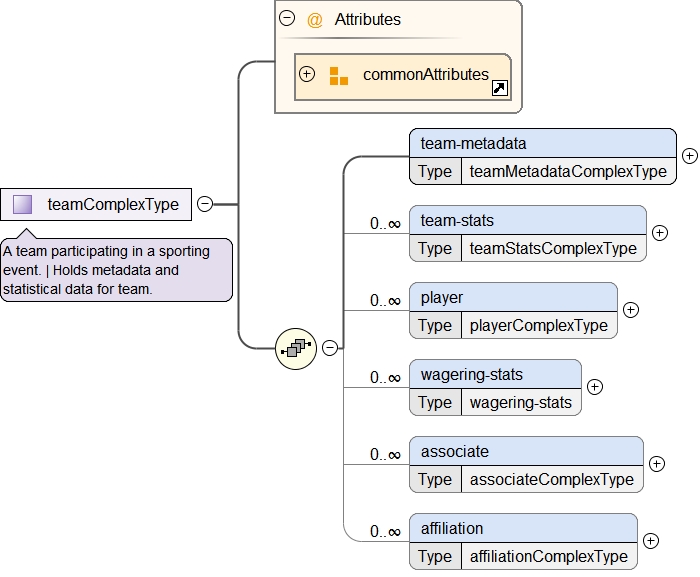Collapse the sequence compositor children

[329, 348]
